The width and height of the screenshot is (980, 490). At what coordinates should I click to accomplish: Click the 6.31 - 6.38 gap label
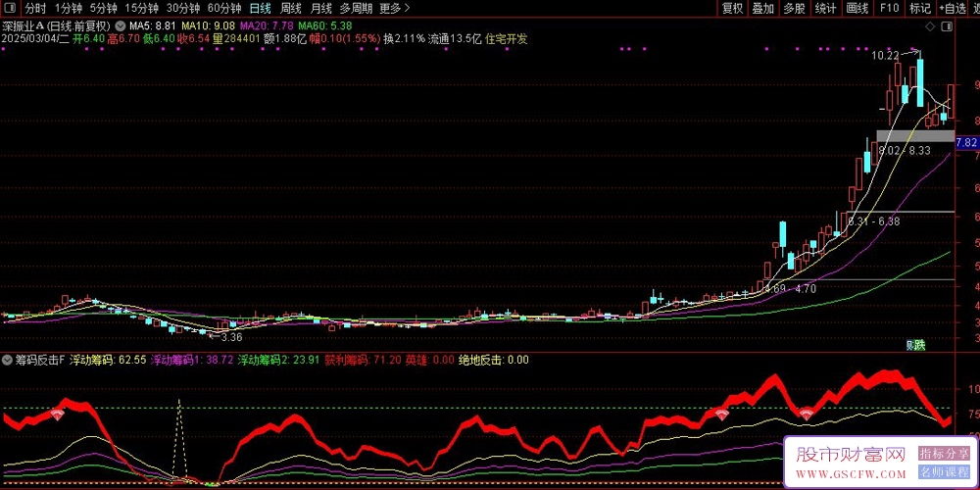(874, 221)
